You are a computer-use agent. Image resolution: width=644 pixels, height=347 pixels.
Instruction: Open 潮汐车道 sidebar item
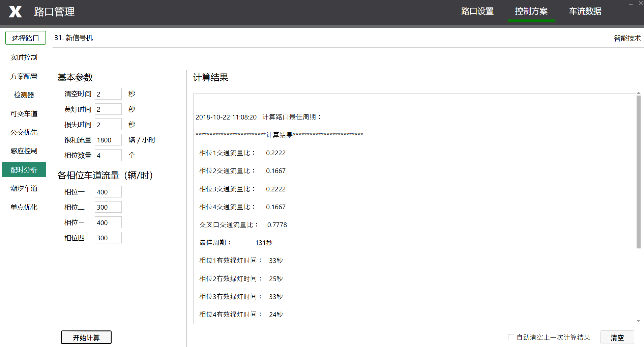click(24, 188)
